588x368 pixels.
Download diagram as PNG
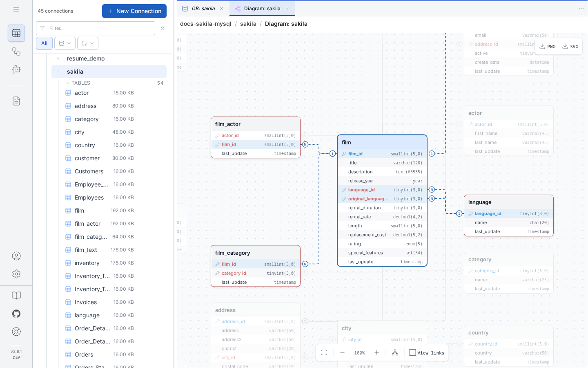click(547, 47)
